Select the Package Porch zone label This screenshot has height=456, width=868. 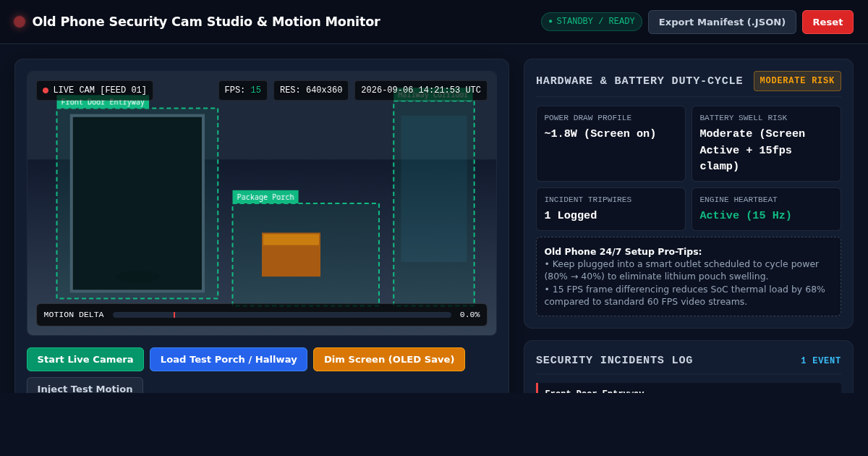[x=265, y=197]
